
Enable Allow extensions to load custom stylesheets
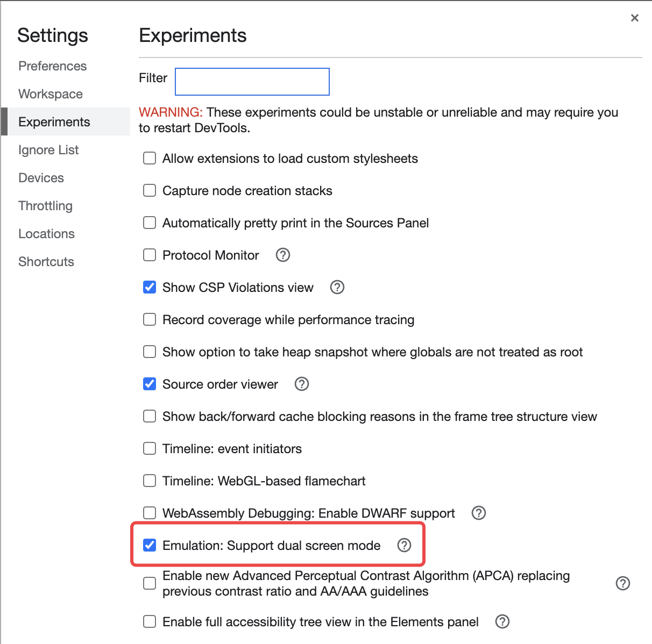150,158
